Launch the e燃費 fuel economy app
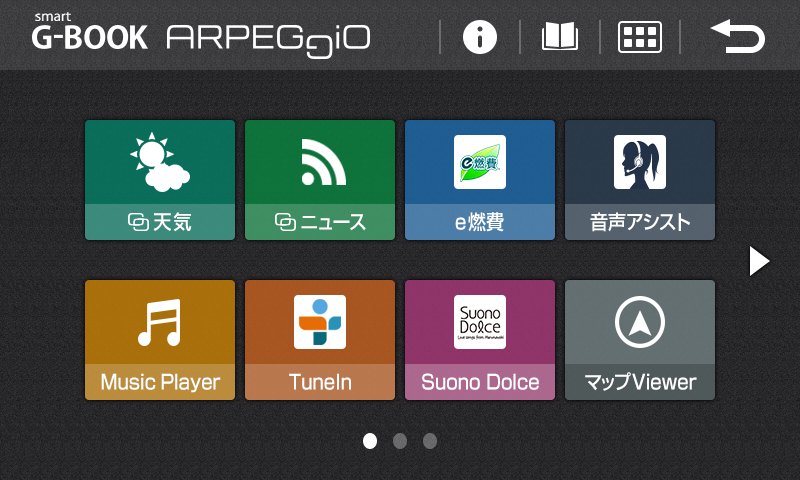The image size is (800, 480). pos(480,180)
